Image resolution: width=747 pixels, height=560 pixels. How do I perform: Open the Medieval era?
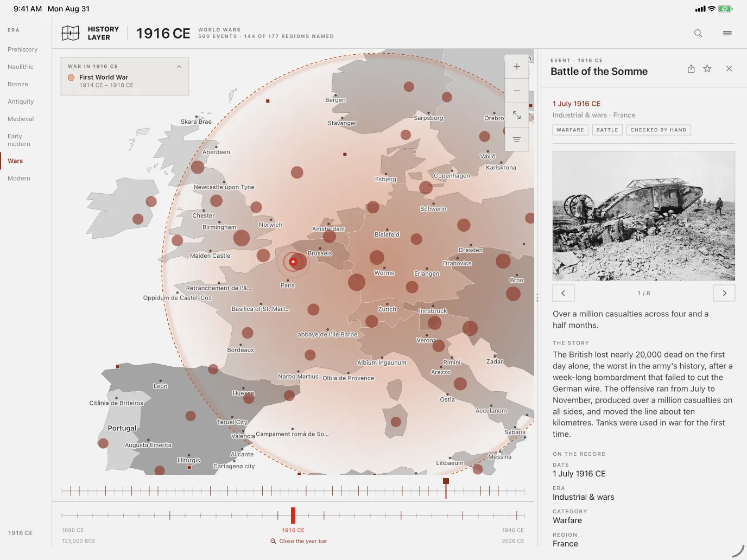(21, 119)
